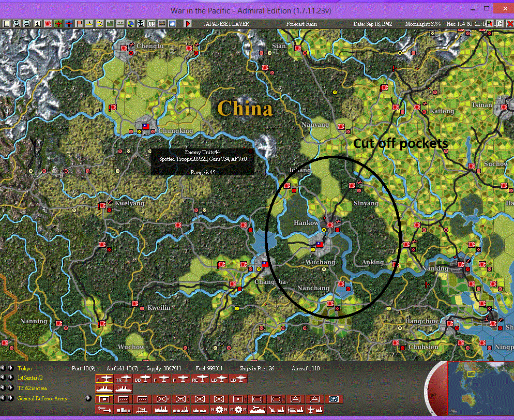Click the oil derrick refinery icon

click(143, 410)
